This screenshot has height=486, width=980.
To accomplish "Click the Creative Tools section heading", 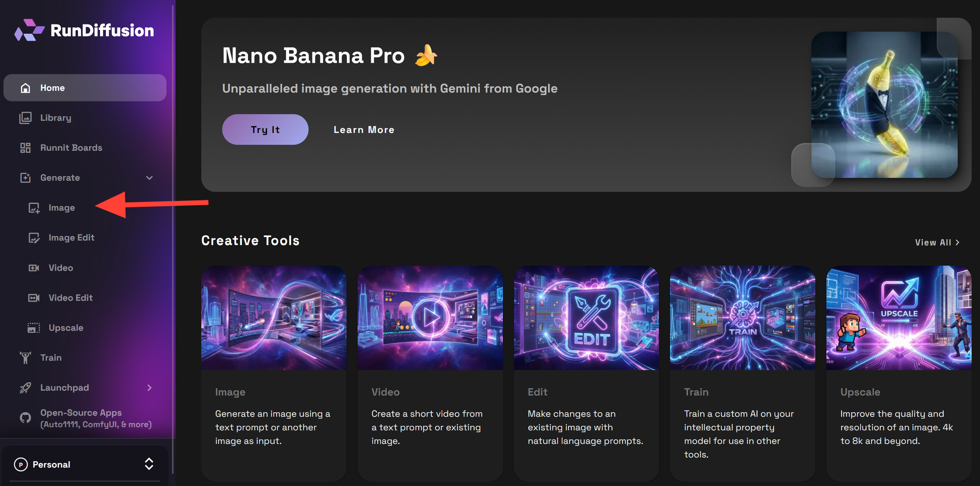I will [250, 241].
